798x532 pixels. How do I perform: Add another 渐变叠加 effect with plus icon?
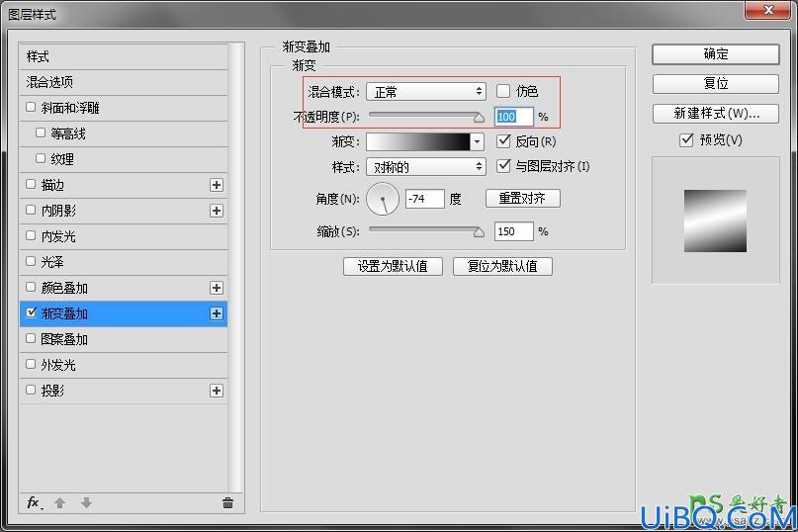coord(217,313)
